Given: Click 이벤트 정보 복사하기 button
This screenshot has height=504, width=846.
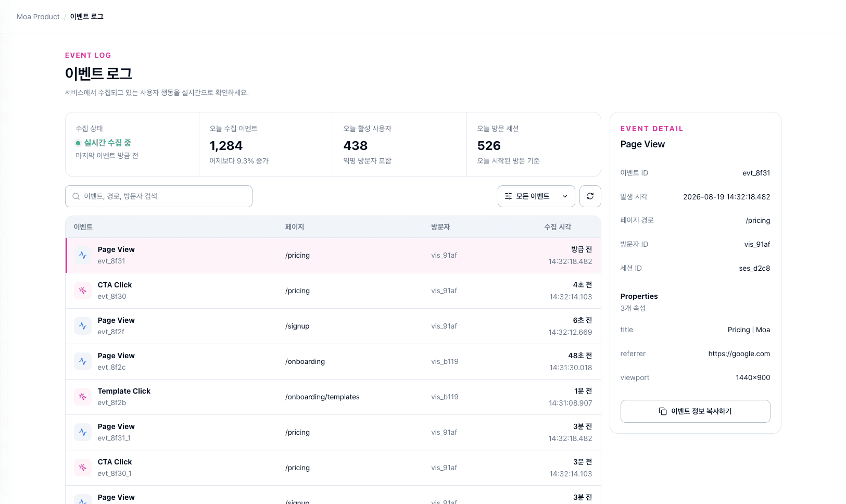Looking at the screenshot, I should tap(695, 411).
